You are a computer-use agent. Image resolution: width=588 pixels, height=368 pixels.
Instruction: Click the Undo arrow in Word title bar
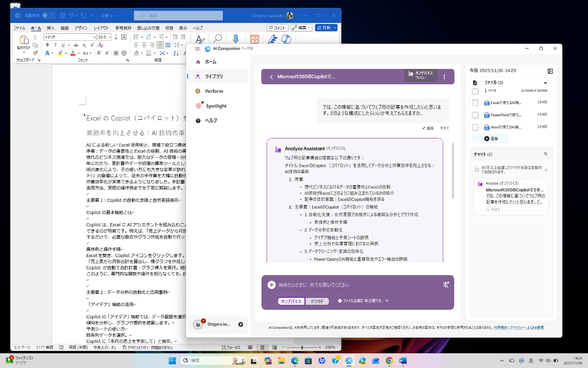click(72, 16)
